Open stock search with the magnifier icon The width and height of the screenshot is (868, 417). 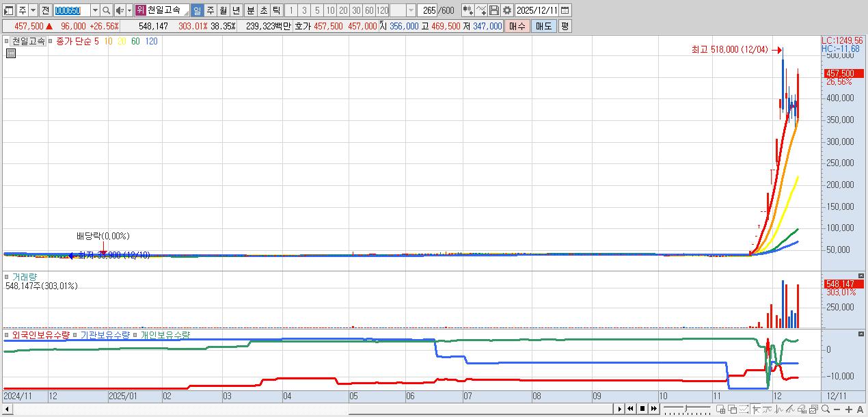click(x=107, y=10)
